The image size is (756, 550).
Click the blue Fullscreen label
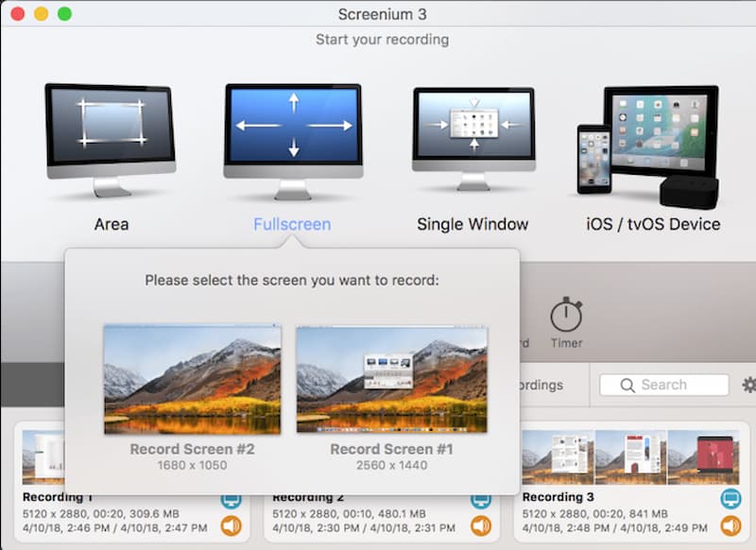click(292, 224)
